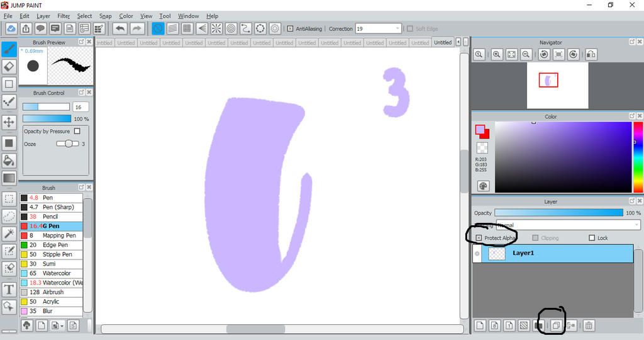Click the cloud save toolbar icon
Image resolution: width=644 pixels, height=340 pixels.
tap(11, 28)
